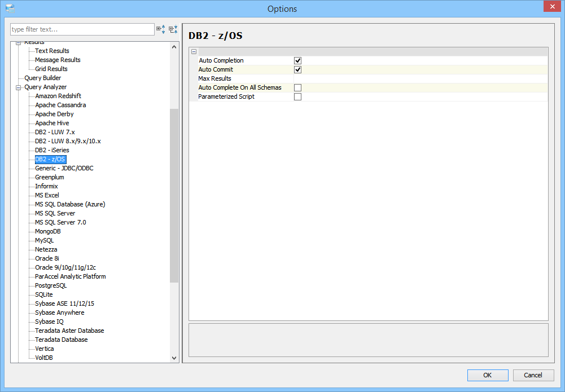Click the tree scrollbar up arrow
This screenshot has height=392, width=565.
tap(174, 47)
